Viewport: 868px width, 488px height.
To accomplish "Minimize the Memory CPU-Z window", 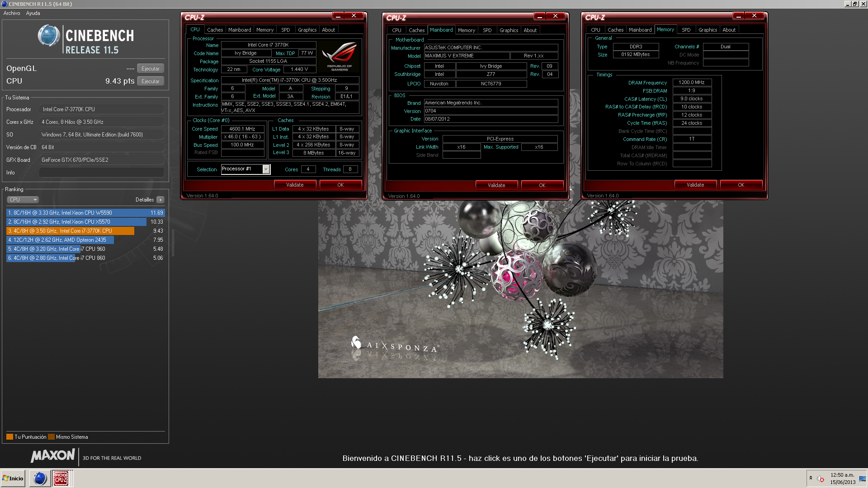I will point(738,16).
